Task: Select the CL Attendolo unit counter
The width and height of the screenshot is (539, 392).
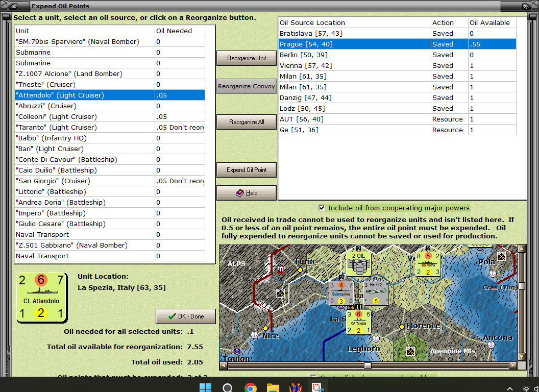Action: point(41,298)
